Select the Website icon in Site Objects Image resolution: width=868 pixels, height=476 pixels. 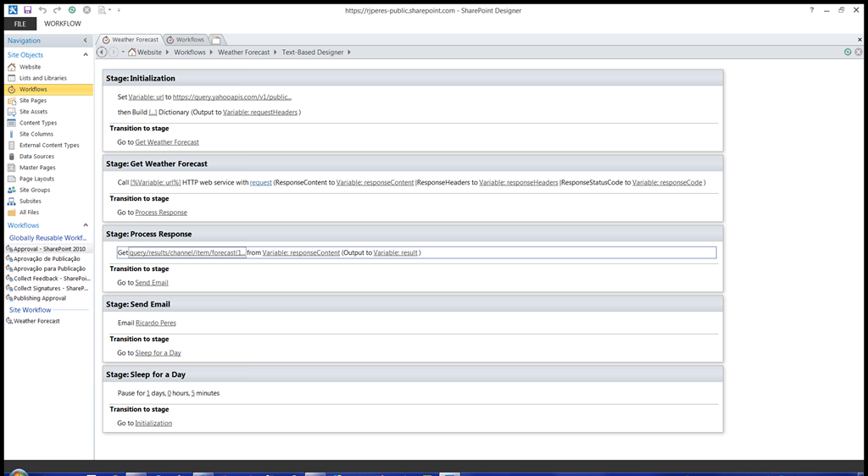[12, 67]
